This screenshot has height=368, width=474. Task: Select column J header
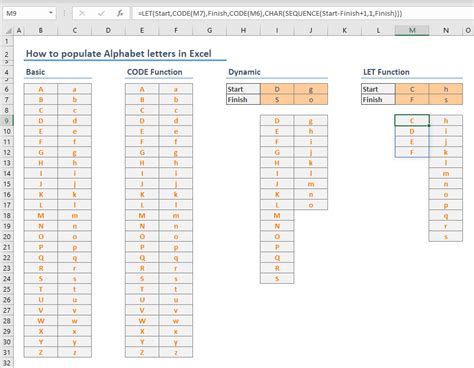[x=311, y=31]
